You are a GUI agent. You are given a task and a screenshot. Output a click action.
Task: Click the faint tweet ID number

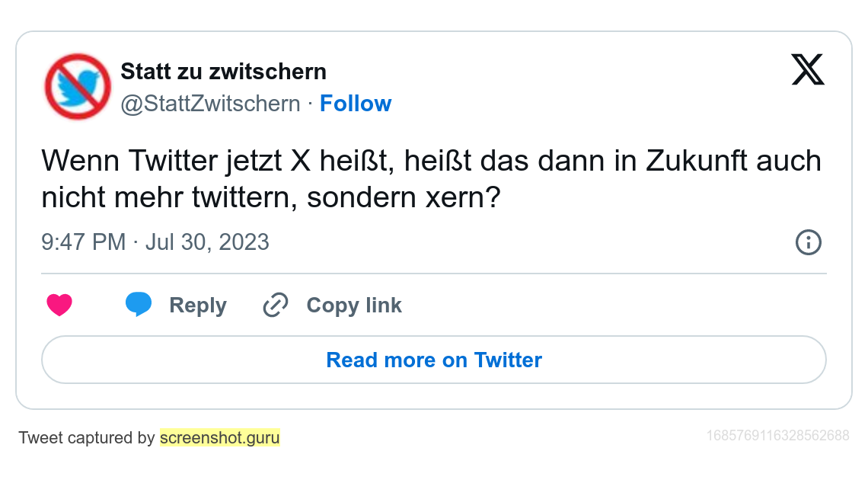click(x=777, y=436)
